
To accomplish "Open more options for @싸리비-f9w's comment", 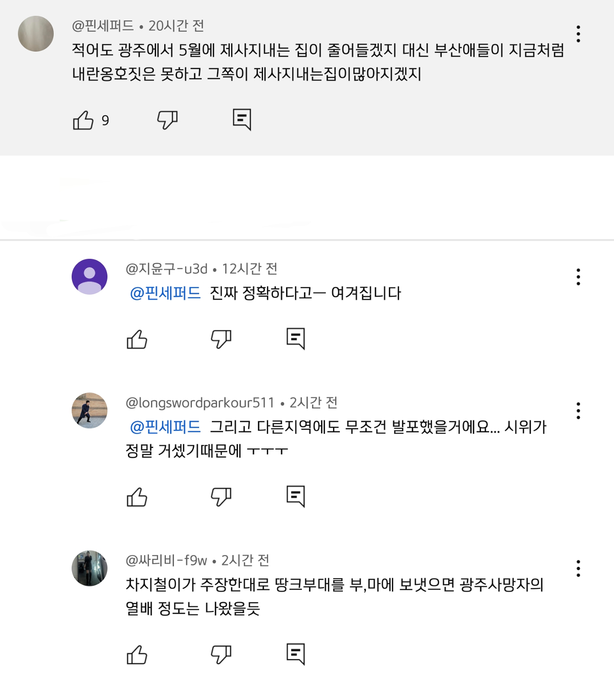I will click(578, 568).
